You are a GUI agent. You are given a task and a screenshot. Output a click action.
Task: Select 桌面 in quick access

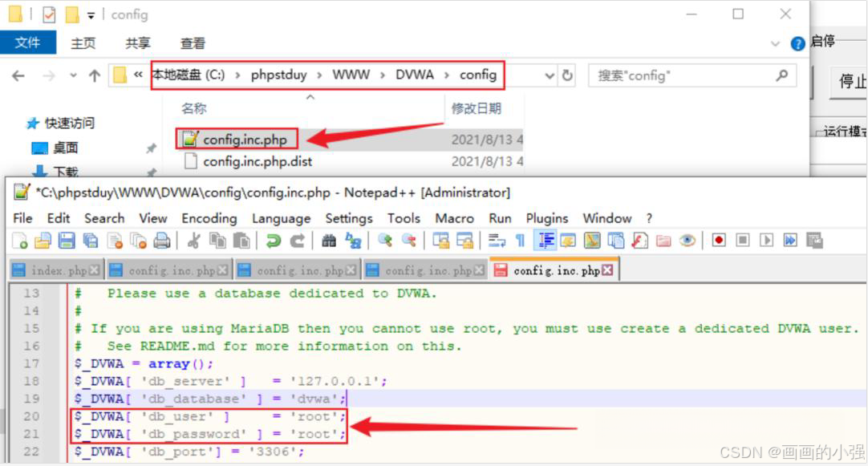coord(65,148)
